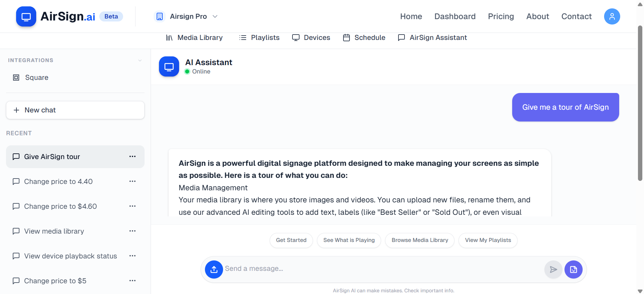The image size is (644, 294).
Task: Open the About page
Action: pyautogui.click(x=537, y=16)
